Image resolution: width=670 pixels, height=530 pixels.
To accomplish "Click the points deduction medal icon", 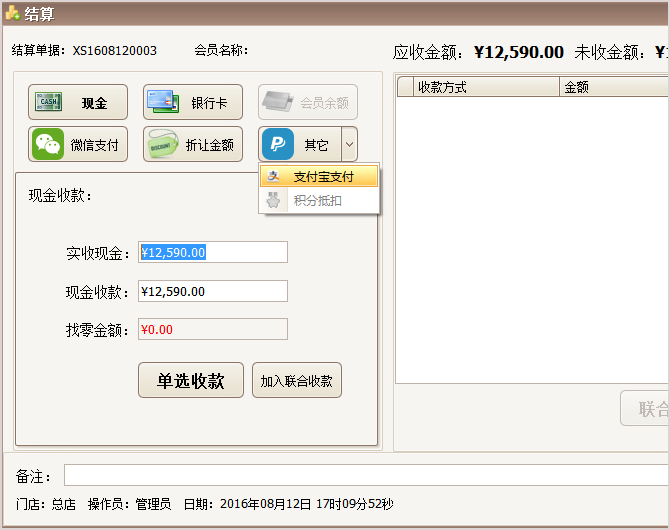I will point(273,200).
